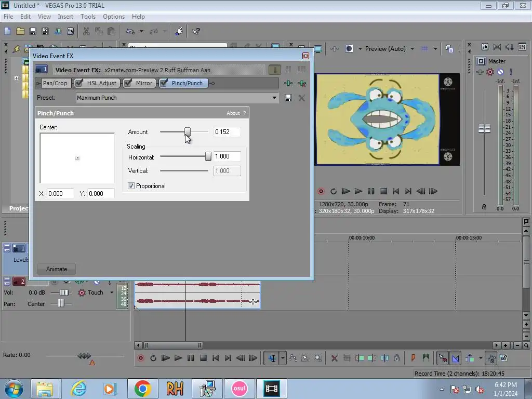Delete selection with the red X

pos(334,358)
